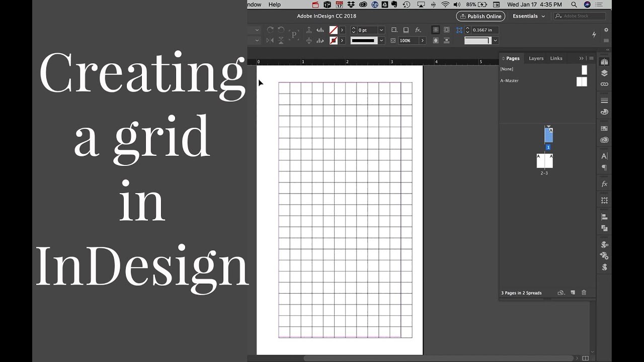This screenshot has height=362, width=644.
Task: Open the Links panel icon in dock
Action: point(604,84)
